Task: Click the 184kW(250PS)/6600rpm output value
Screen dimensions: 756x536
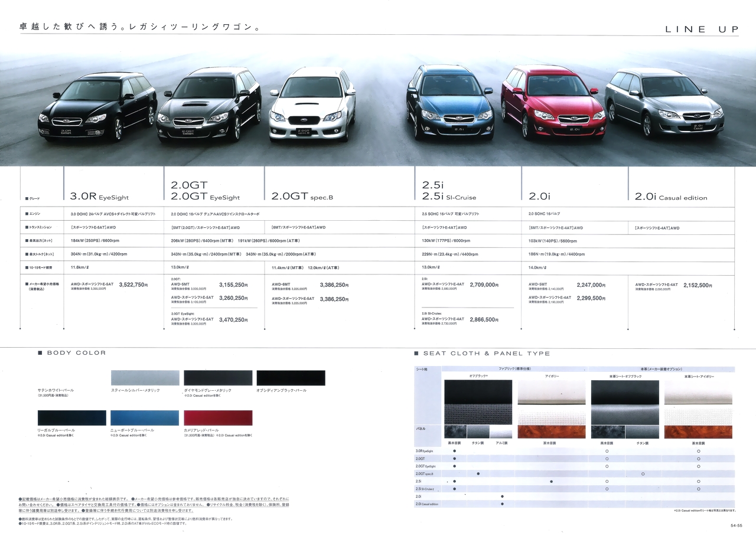Action: click(x=96, y=241)
